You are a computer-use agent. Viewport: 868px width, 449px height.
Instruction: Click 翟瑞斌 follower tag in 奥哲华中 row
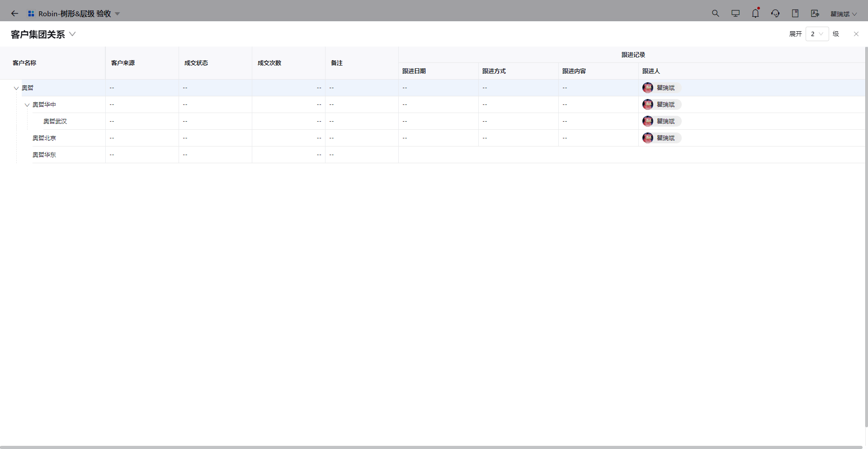(661, 104)
